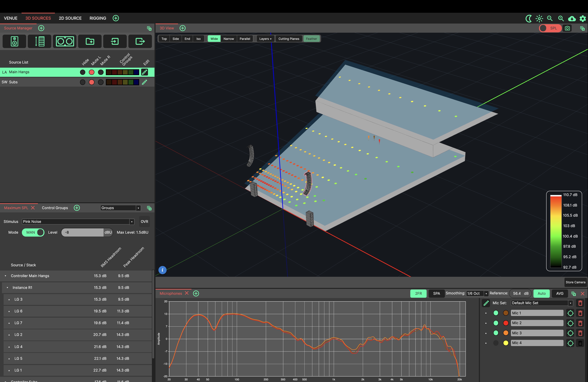Locate Mic 1 with target icon
This screenshot has width=588, height=382.
570,313
